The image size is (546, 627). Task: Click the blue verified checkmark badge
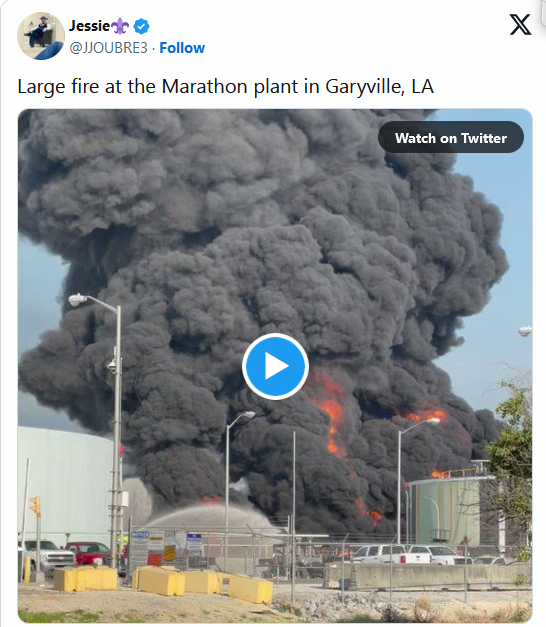pyautogui.click(x=141, y=26)
